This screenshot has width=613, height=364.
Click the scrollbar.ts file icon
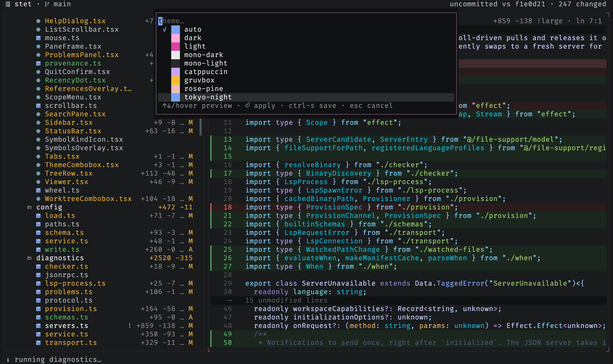click(x=39, y=106)
